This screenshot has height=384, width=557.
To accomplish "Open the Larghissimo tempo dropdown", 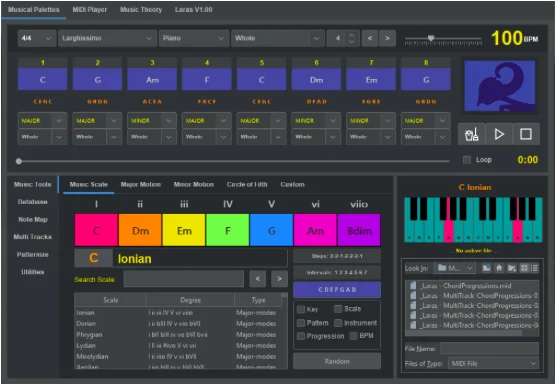I will tap(107, 38).
